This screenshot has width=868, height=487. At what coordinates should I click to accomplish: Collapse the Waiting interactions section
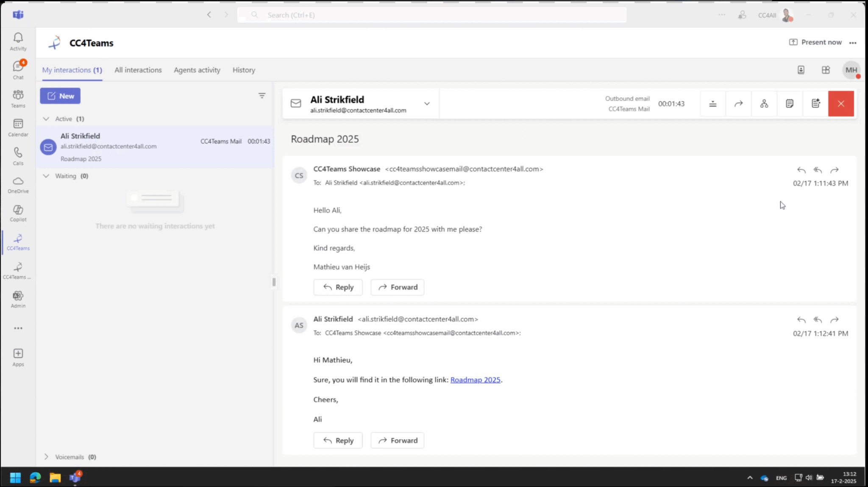click(x=46, y=176)
